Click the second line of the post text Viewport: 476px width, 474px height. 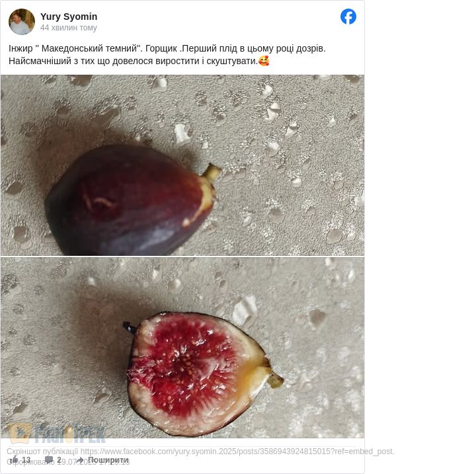[132, 61]
